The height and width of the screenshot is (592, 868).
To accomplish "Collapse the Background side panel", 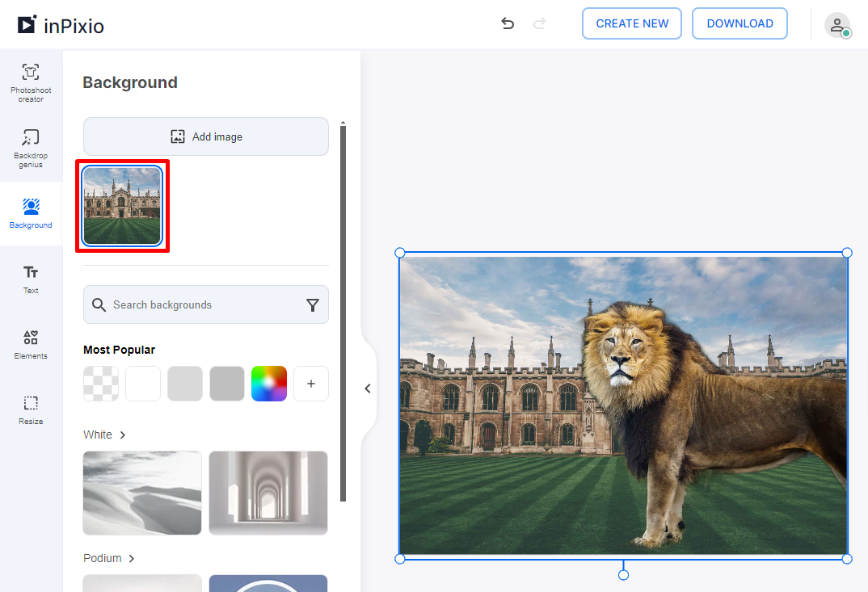I will (368, 388).
